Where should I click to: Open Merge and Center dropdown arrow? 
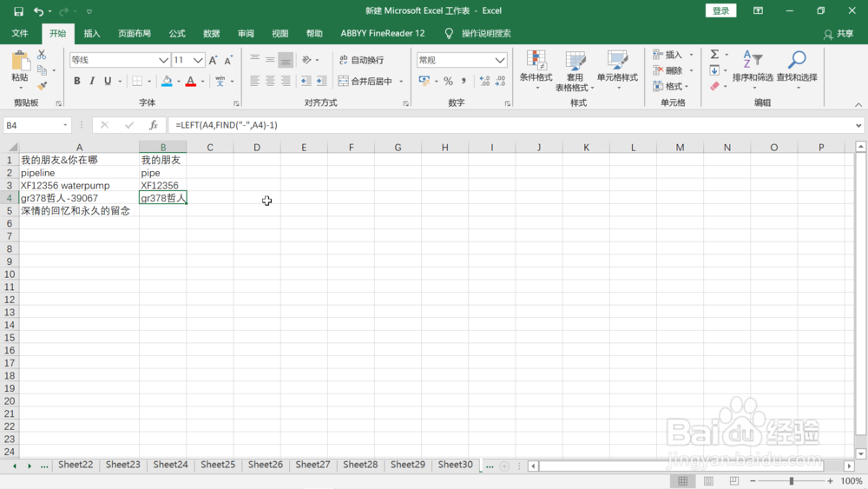[401, 82]
